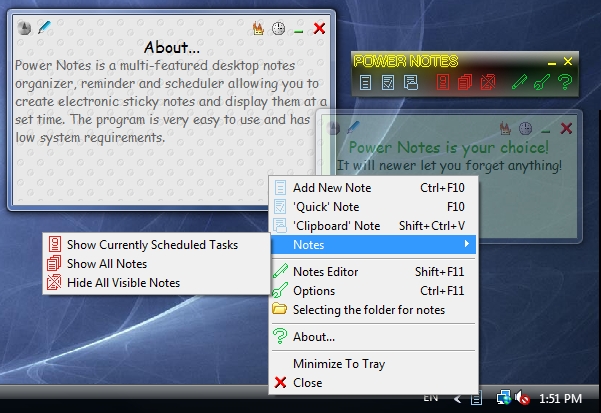Viewport: 601px width, 413px height.
Task: Click About... in the context menu
Action: pyautogui.click(x=374, y=337)
